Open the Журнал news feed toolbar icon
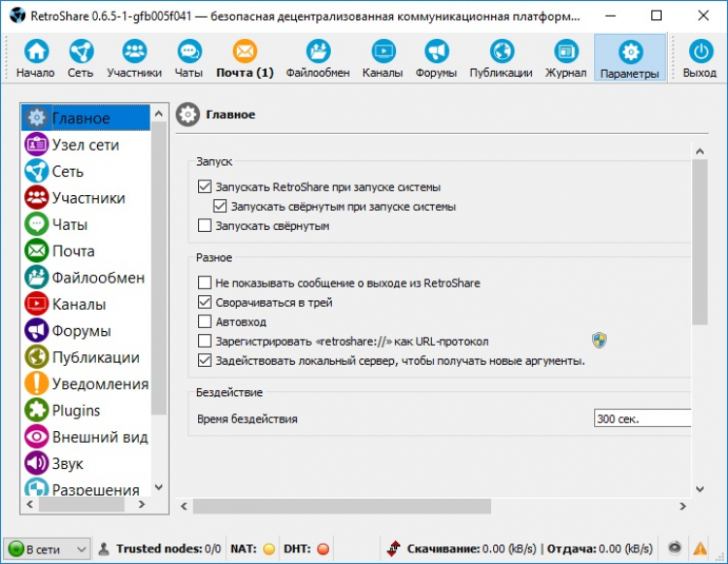This screenshot has height=564, width=728. click(x=566, y=58)
